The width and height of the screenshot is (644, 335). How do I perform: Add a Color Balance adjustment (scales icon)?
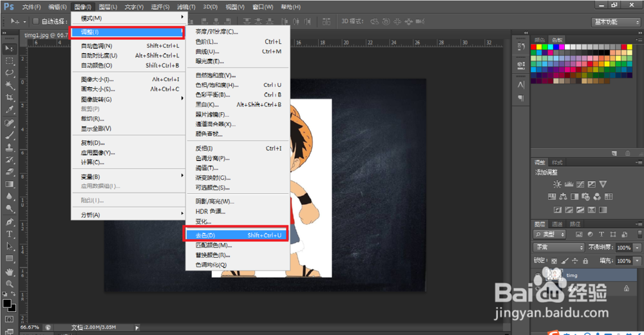coord(563,197)
